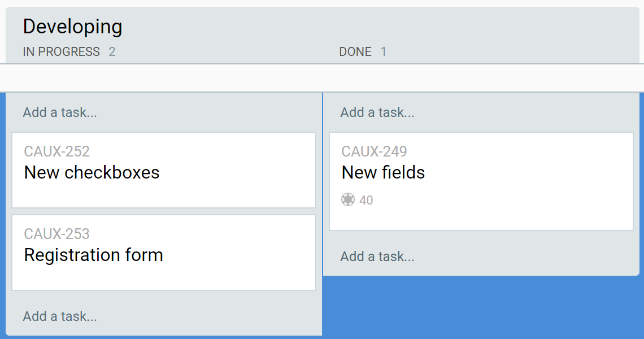Screen dimensions: 644x339
Task: Click the CAUX-249 task identifier
Action: 374,151
